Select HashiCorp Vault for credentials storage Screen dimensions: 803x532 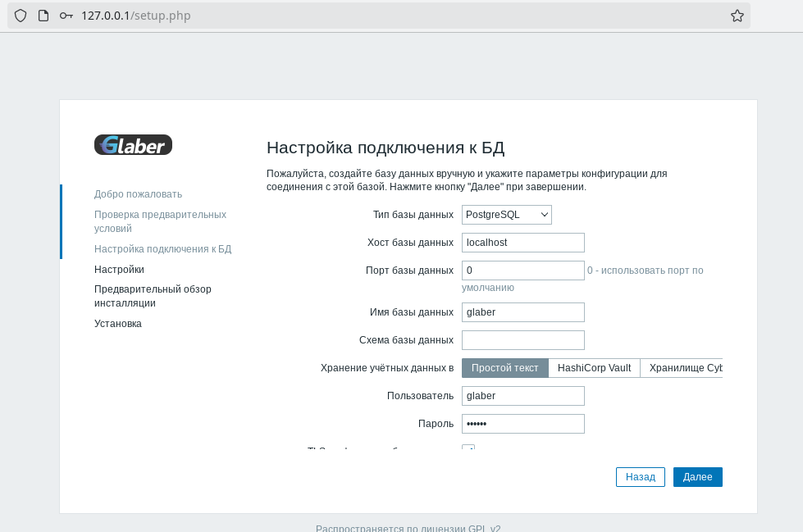pyautogui.click(x=594, y=368)
